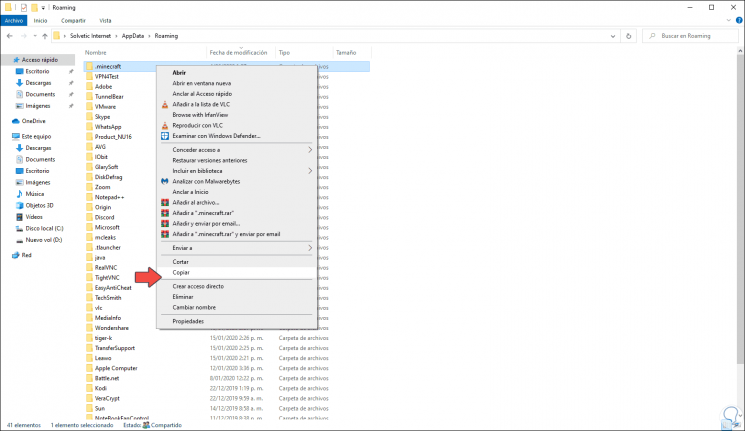This screenshot has width=745, height=431.
Task: Open OneDrive in the navigation pane
Action: tap(33, 121)
